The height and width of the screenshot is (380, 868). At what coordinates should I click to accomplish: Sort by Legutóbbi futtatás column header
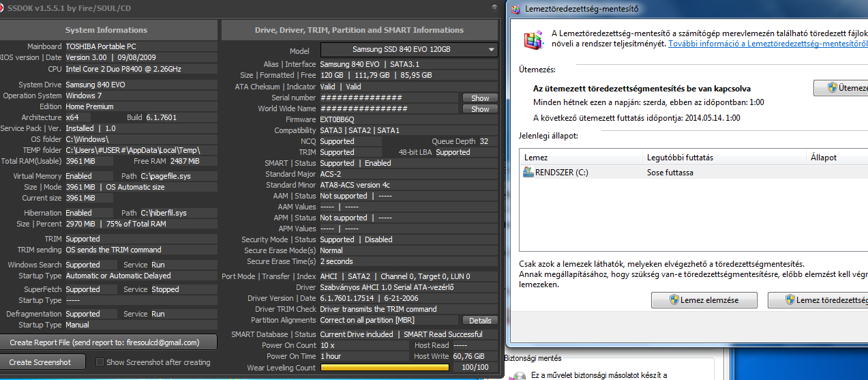[x=724, y=158]
